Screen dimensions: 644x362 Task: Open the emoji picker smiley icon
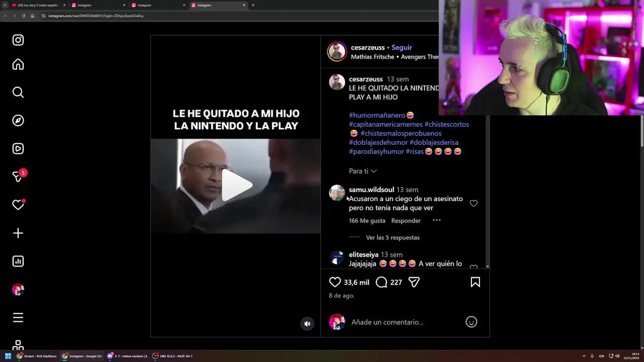pyautogui.click(x=471, y=322)
